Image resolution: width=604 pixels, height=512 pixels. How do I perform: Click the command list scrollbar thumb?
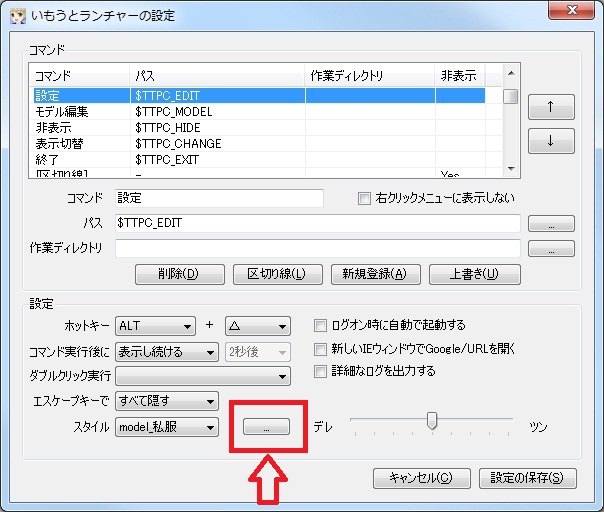point(510,96)
